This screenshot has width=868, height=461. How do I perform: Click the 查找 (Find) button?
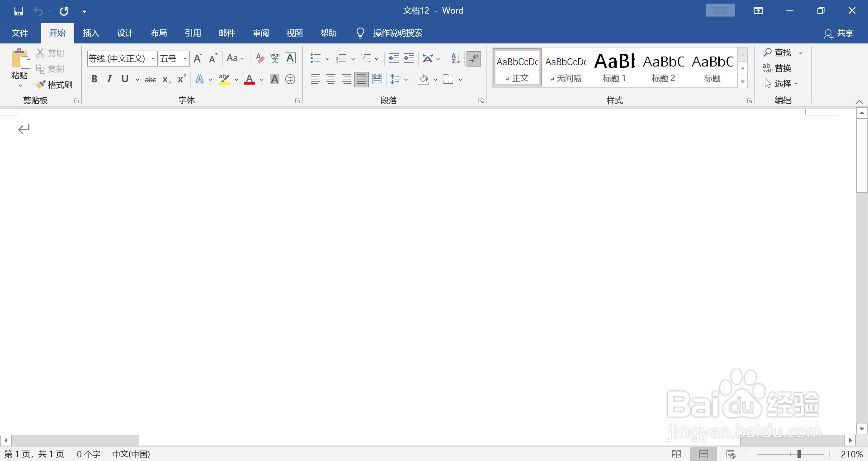778,53
